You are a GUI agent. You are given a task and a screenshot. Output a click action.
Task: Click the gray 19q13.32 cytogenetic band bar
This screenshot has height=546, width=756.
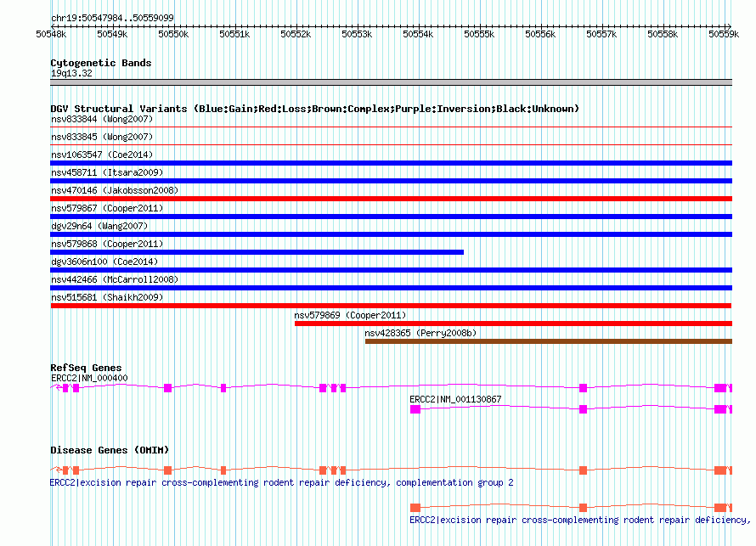pyautogui.click(x=391, y=82)
